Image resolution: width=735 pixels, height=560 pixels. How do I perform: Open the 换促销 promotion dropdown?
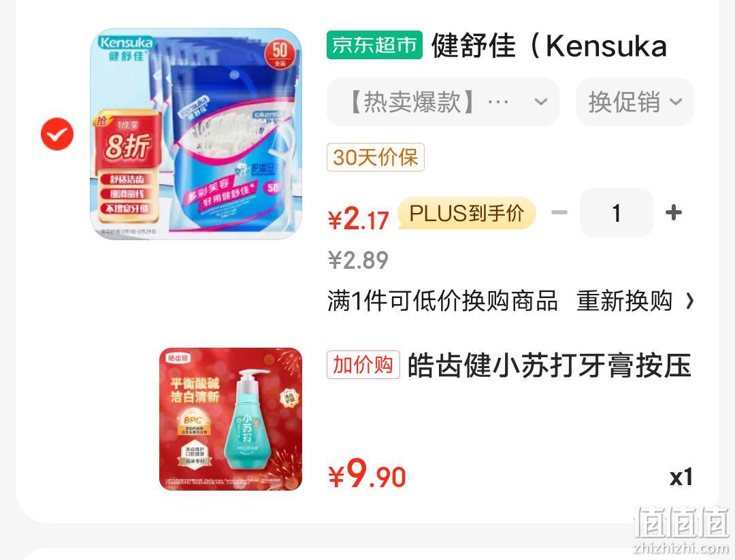635,101
